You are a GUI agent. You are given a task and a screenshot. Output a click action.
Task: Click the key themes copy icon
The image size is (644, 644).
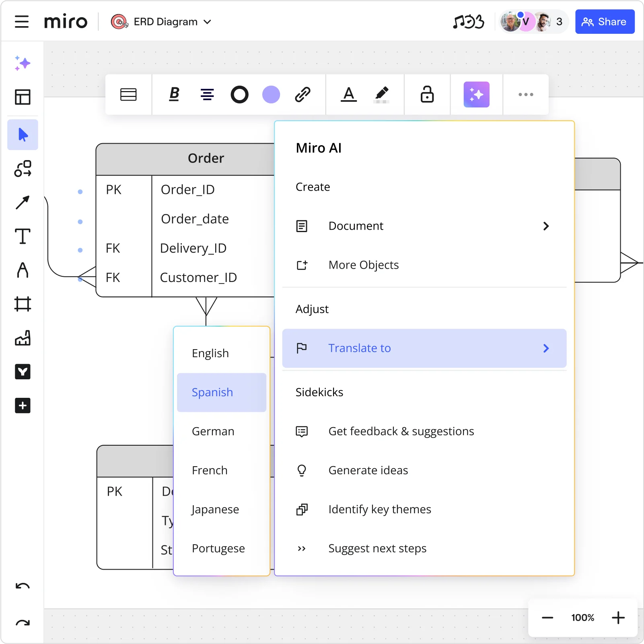(302, 510)
